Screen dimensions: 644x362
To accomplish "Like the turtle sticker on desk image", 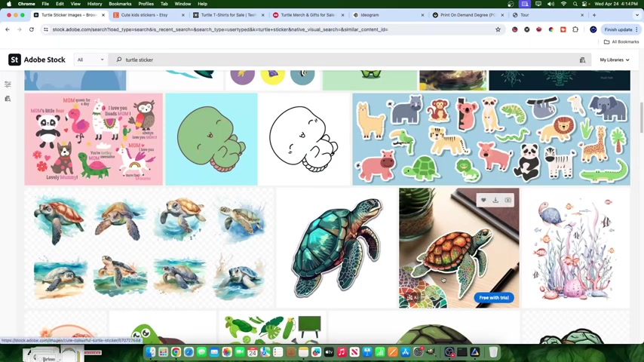I will click(483, 200).
